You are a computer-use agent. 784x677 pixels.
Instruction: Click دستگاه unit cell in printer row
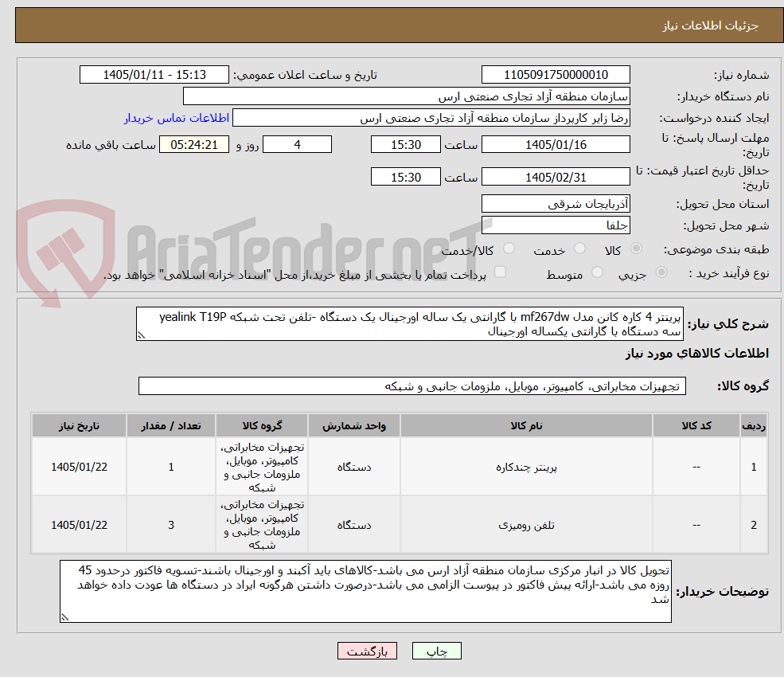[354, 467]
